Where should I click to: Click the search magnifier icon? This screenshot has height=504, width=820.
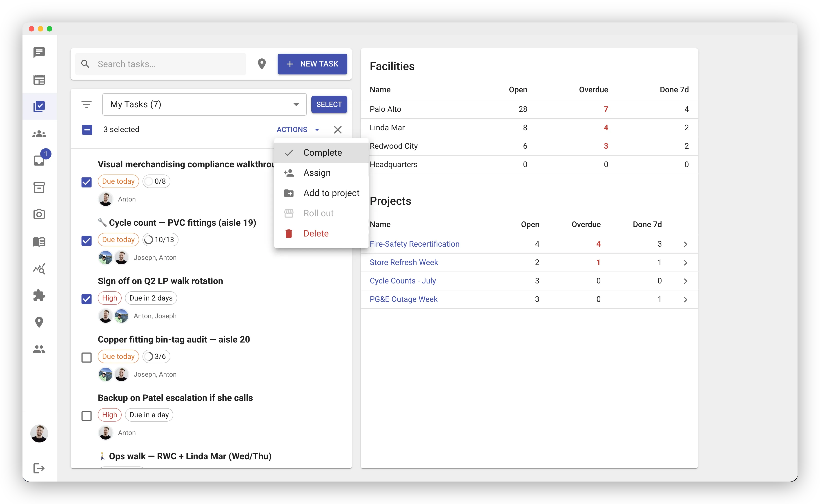(x=85, y=64)
